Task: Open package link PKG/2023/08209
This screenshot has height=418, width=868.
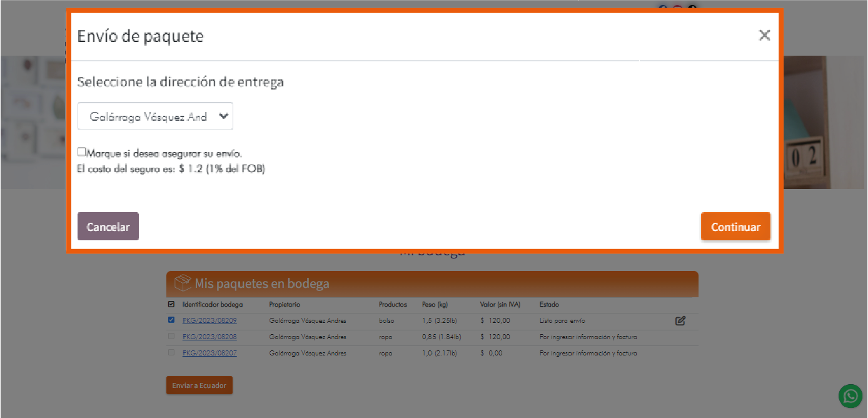Action: click(209, 320)
